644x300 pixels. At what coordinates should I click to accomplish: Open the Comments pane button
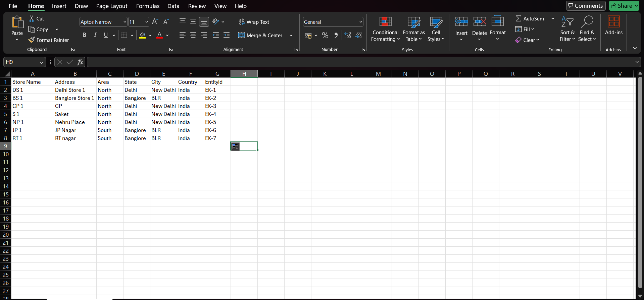pyautogui.click(x=586, y=6)
